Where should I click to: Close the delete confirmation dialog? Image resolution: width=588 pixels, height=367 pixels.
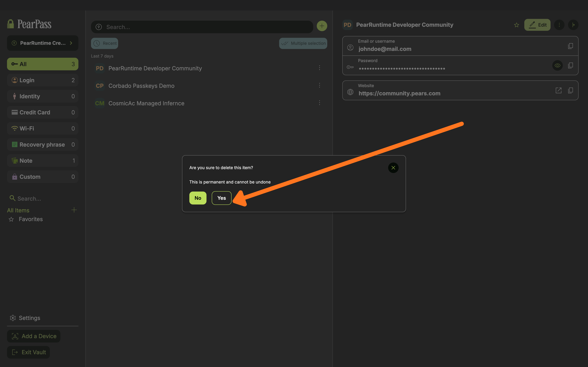(x=393, y=168)
